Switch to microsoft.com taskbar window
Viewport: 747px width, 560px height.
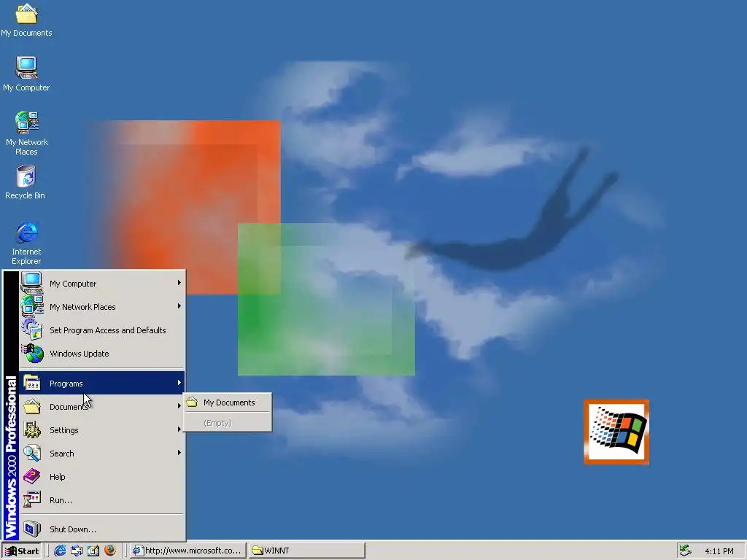pyautogui.click(x=188, y=551)
